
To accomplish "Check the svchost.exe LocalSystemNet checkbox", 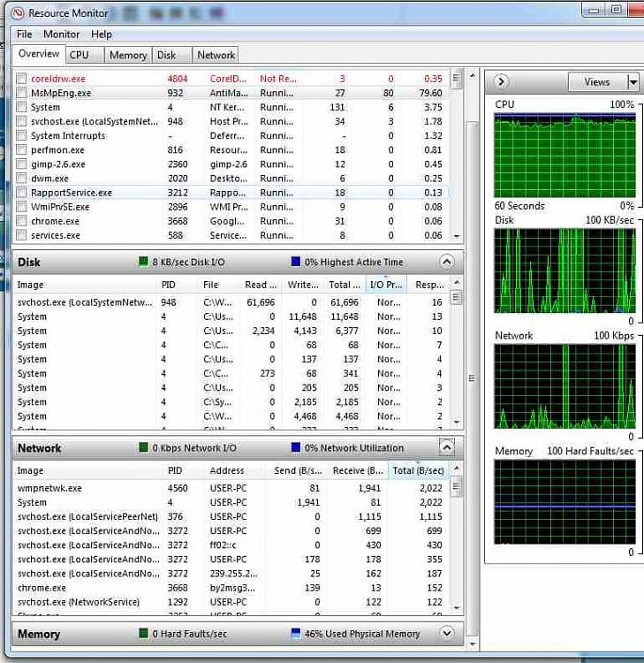I will 21,121.
